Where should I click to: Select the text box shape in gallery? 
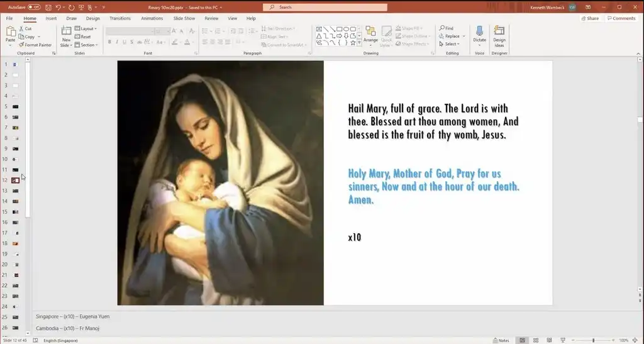click(x=319, y=29)
